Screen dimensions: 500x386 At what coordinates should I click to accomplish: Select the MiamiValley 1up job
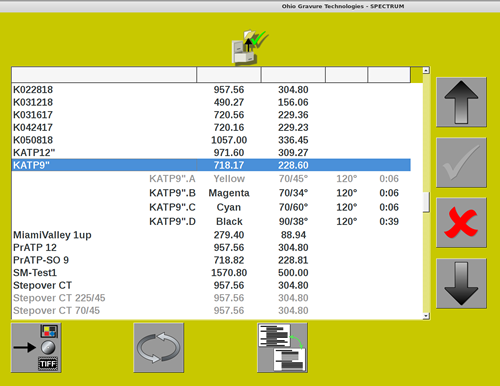(211, 235)
